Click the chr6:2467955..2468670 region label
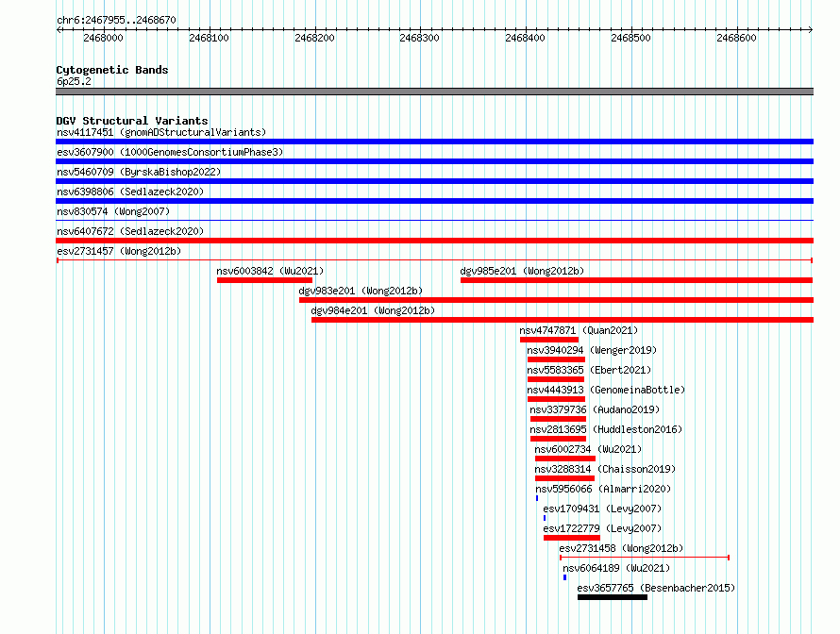 [116, 20]
